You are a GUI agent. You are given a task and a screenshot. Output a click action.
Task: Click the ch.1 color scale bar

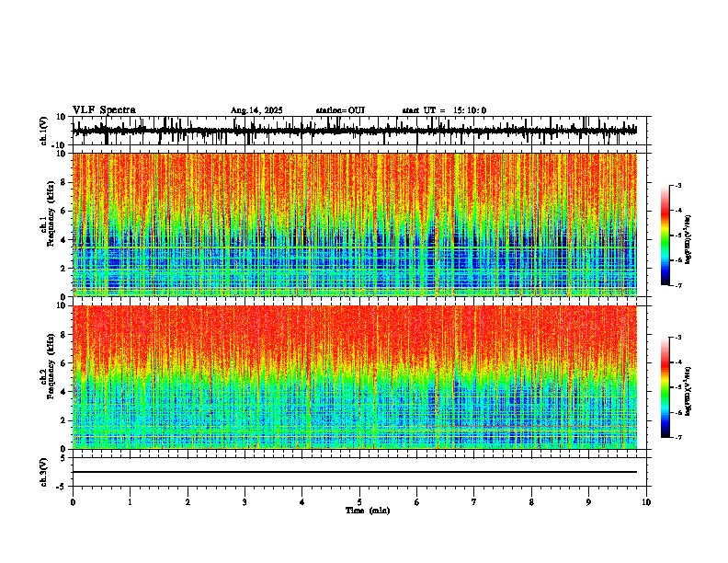tap(665, 236)
